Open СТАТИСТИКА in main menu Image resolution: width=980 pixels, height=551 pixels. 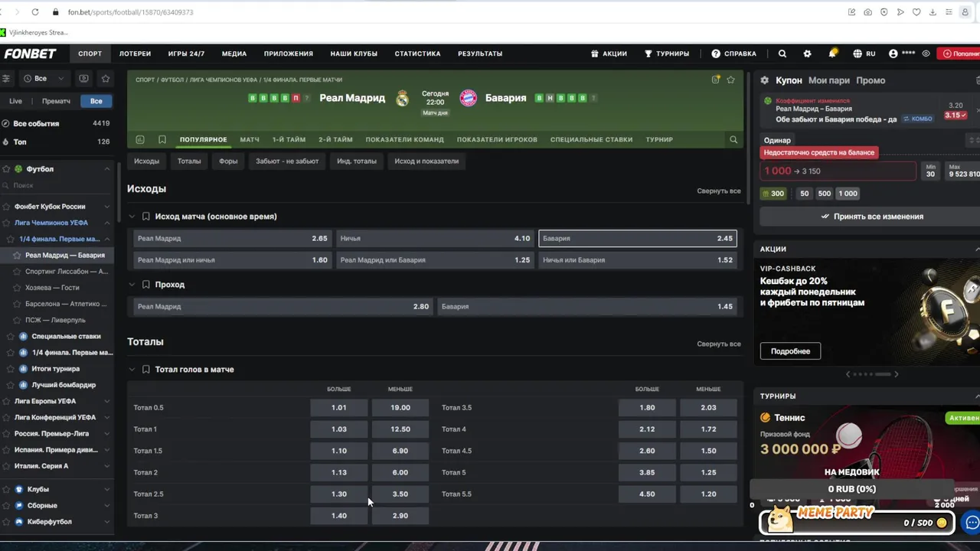[417, 54]
